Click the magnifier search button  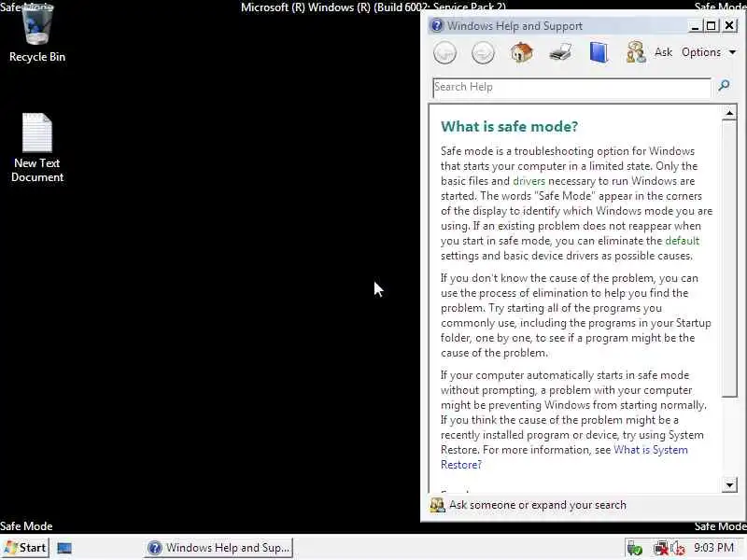[x=725, y=86]
